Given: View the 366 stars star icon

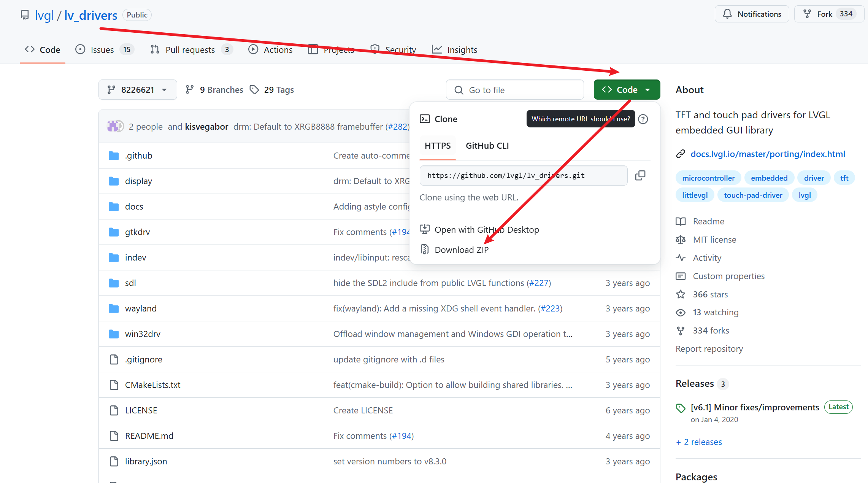Looking at the screenshot, I should pyautogui.click(x=680, y=294).
